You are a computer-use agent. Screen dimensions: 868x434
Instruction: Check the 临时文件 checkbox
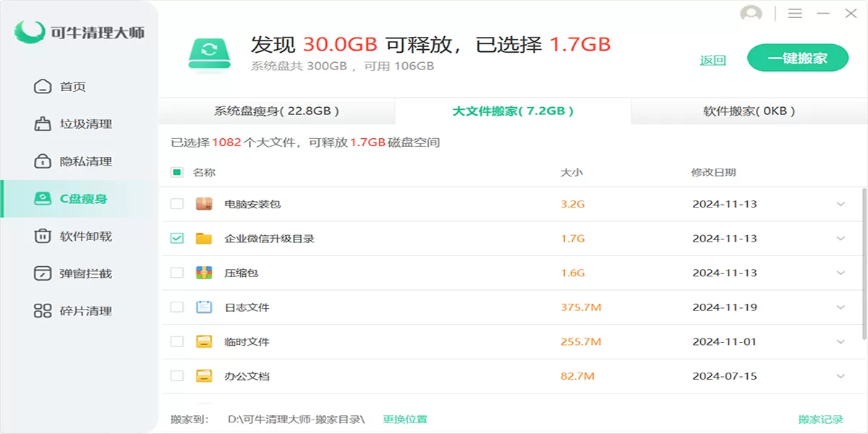(x=176, y=341)
